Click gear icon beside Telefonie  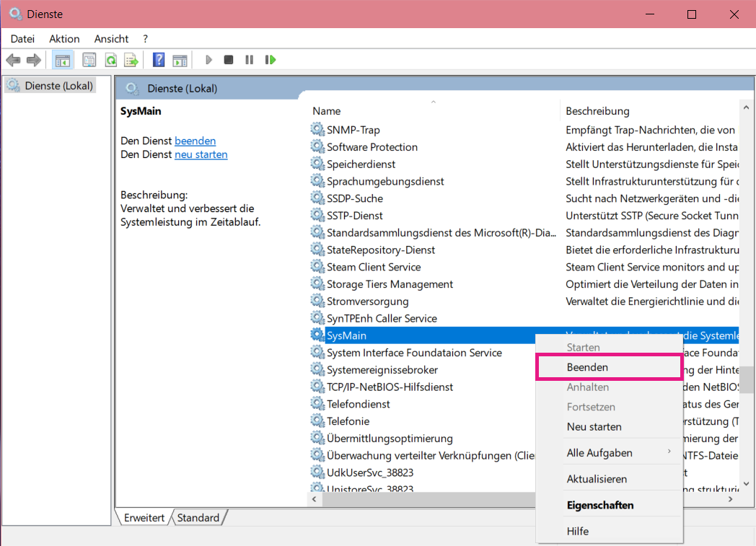coord(317,420)
